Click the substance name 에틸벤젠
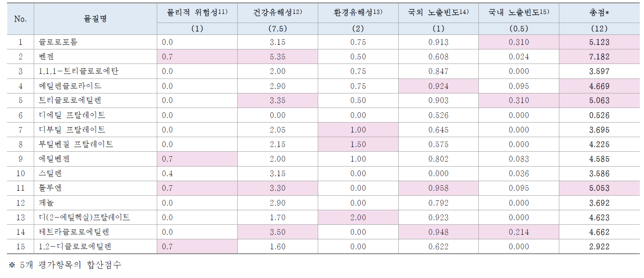This screenshot has height=278, width=644. 54,159
